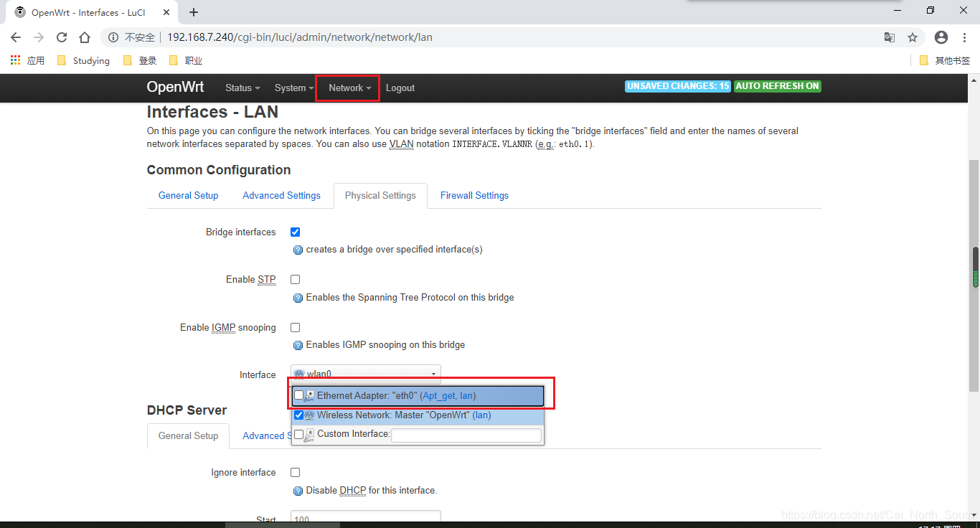
Task: Open the OpenWrt brand link
Action: pos(175,87)
